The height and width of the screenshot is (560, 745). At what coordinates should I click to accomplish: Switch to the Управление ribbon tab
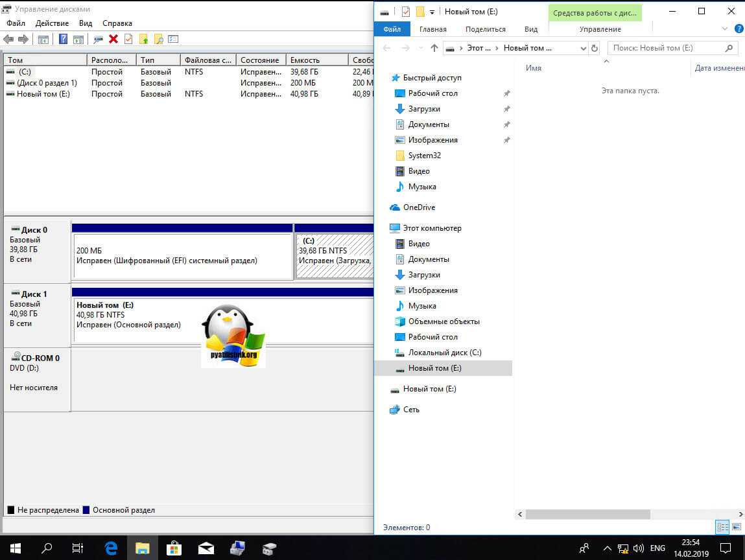(600, 29)
